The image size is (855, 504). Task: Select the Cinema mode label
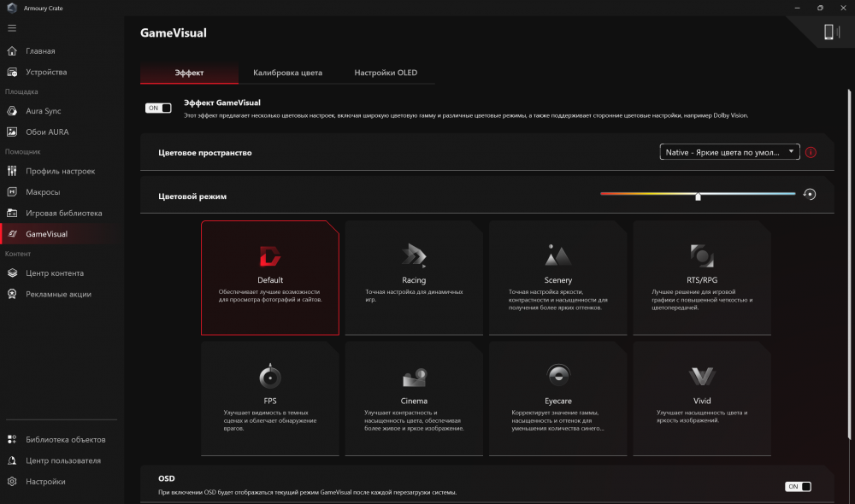coord(414,401)
